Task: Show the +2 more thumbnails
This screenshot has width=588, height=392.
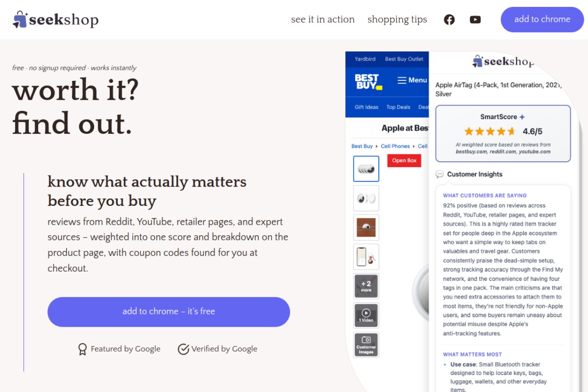Action: (x=366, y=286)
